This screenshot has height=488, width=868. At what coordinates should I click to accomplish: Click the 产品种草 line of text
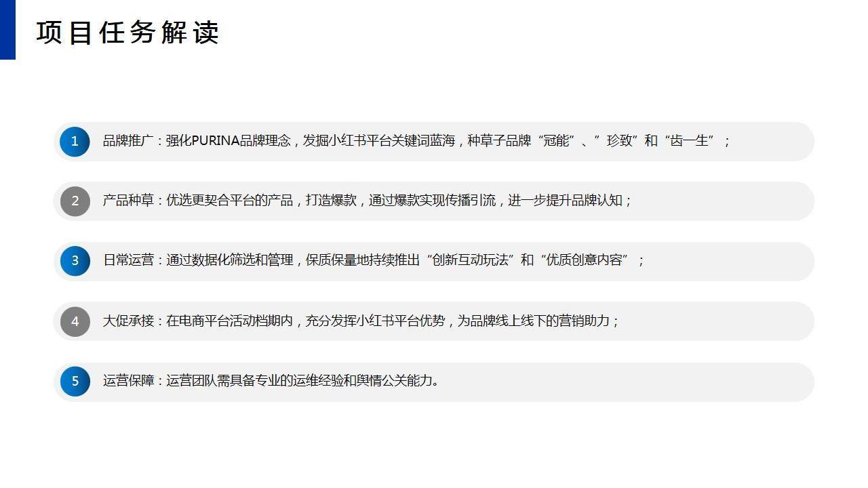(367, 201)
